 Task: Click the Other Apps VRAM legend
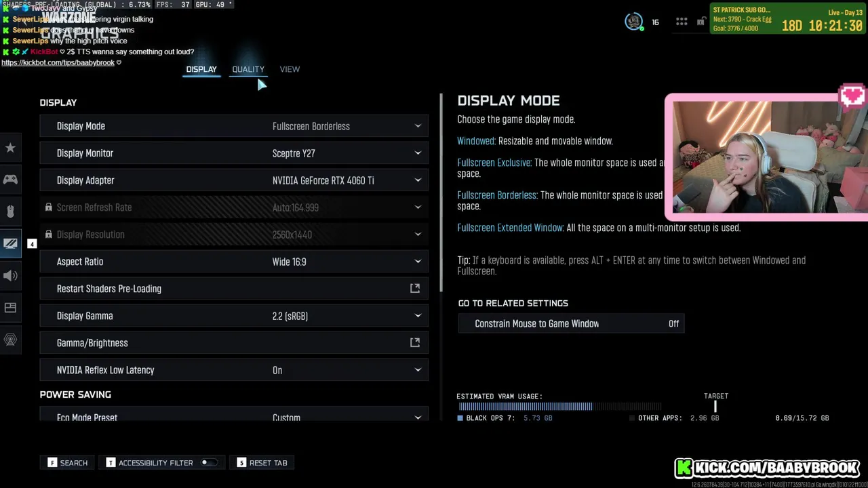[675, 418]
